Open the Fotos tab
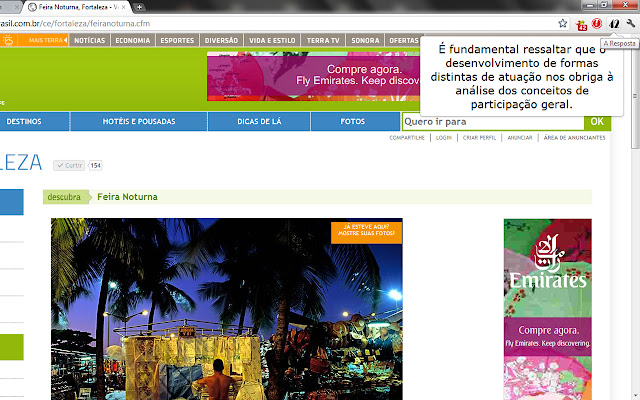This screenshot has width=640, height=400. coord(352,122)
